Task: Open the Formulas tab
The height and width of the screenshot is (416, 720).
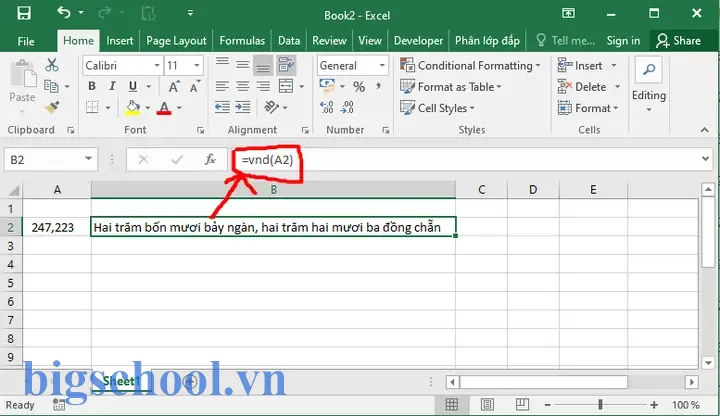Action: (242, 41)
